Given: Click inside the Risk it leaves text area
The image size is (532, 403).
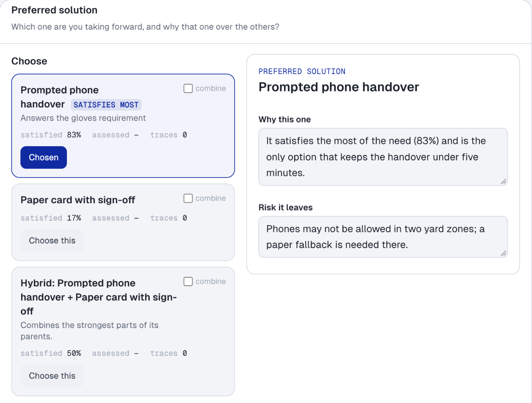Looking at the screenshot, I should coord(383,237).
